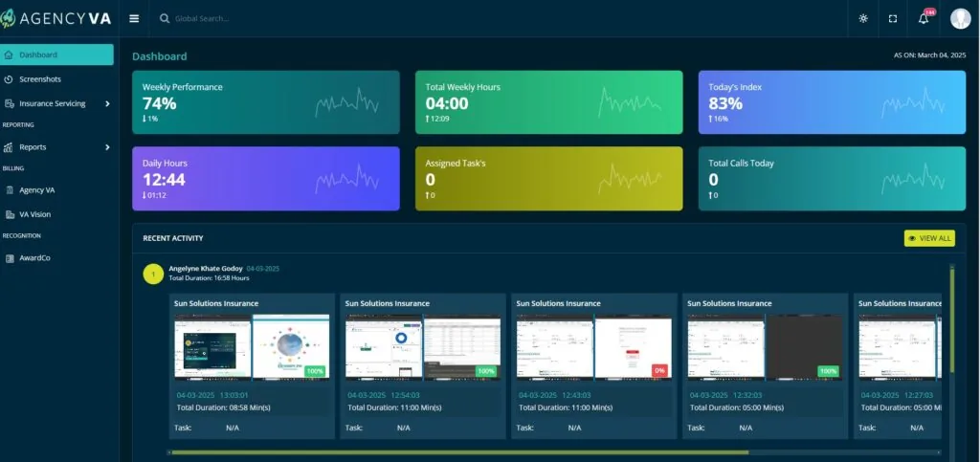
Task: Open the 12:27:03 screenshot thumbnail
Action: 900,347
